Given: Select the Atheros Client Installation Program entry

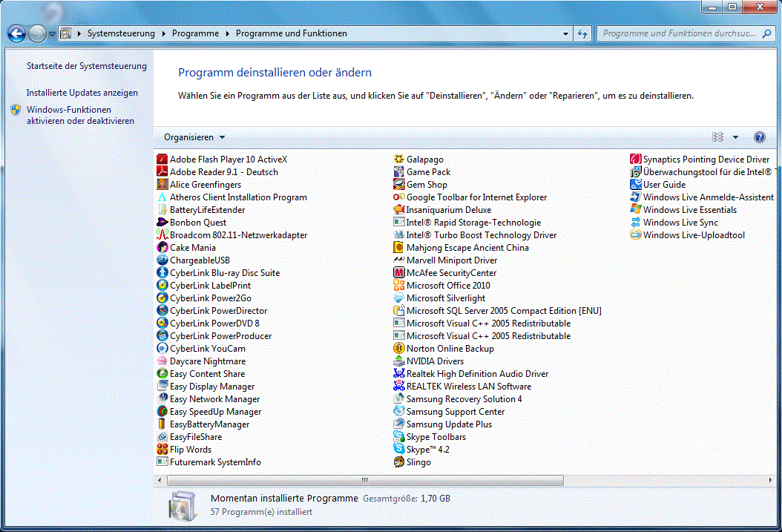Looking at the screenshot, I should point(232,197).
